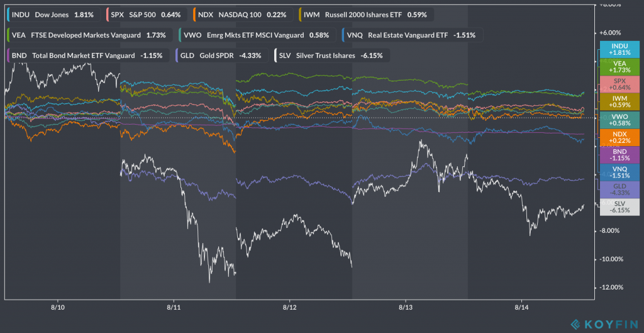Click the NDX NASDAQ 100 legend chip

pyautogui.click(x=243, y=14)
